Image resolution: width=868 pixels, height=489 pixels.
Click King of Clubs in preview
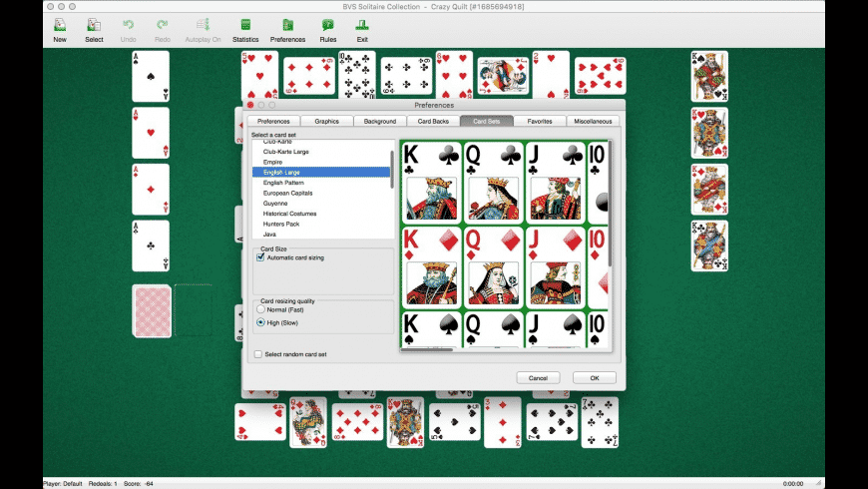431,183
